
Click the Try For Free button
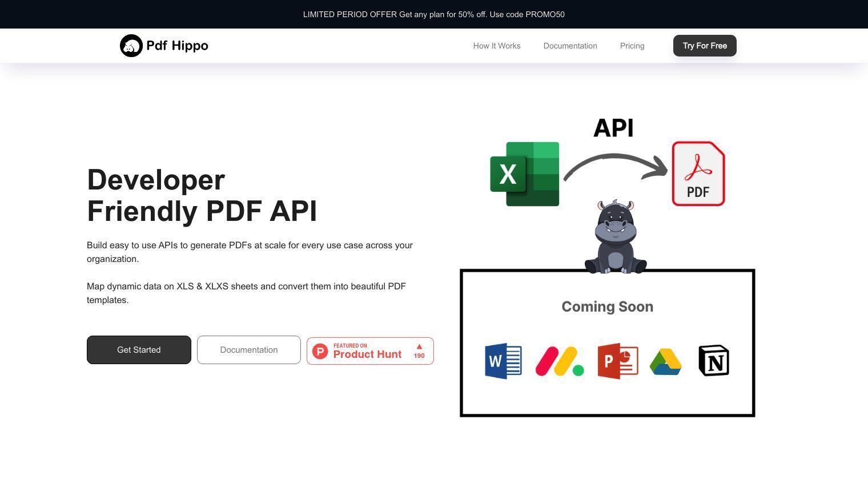pos(705,46)
